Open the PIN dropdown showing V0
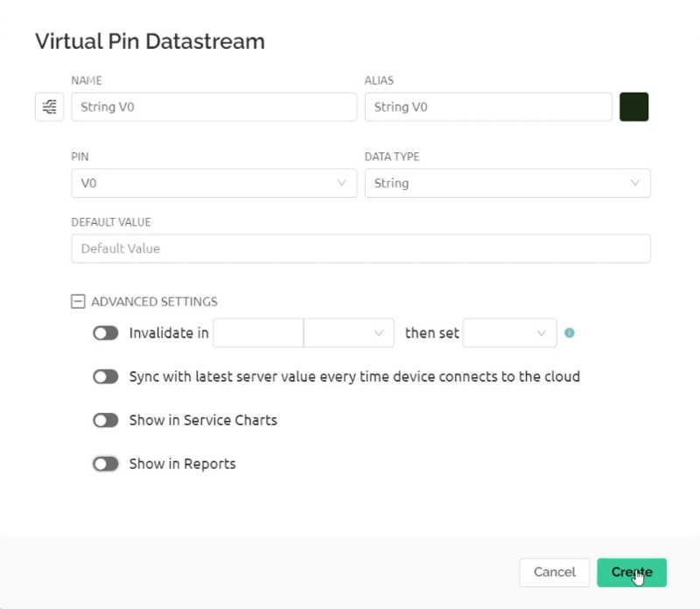 (x=213, y=184)
